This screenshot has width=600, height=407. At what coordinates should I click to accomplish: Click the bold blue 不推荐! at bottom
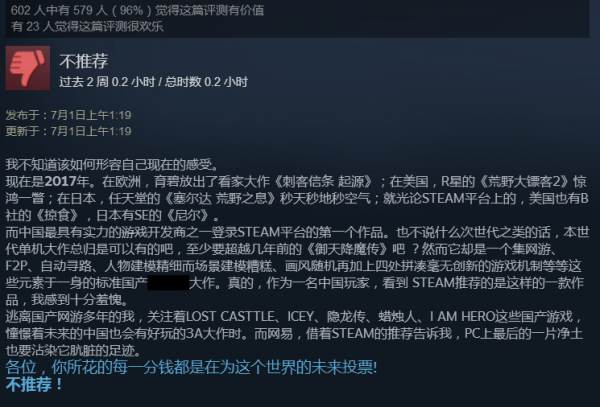[x=34, y=384]
